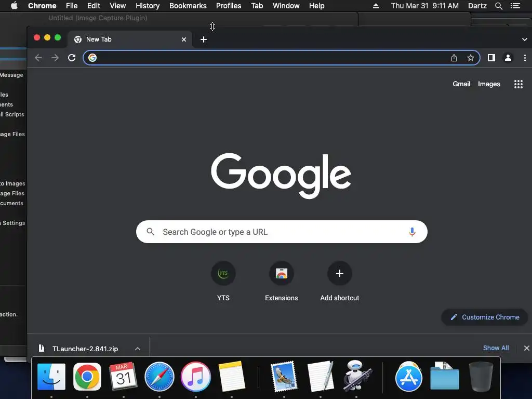Open Finder from the Dock
Viewport: 532px width, 399px height.
click(x=51, y=377)
